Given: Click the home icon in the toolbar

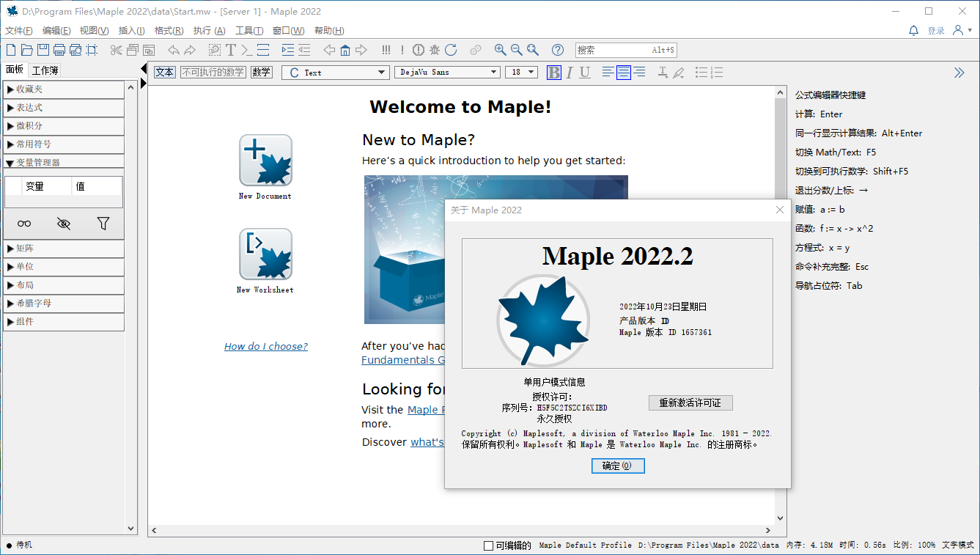Looking at the screenshot, I should pos(345,50).
